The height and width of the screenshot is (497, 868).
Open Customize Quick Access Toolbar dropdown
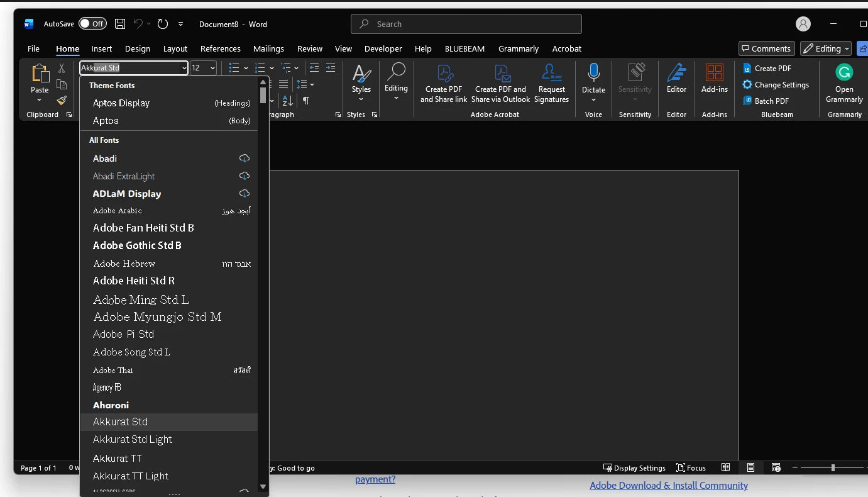pos(181,24)
